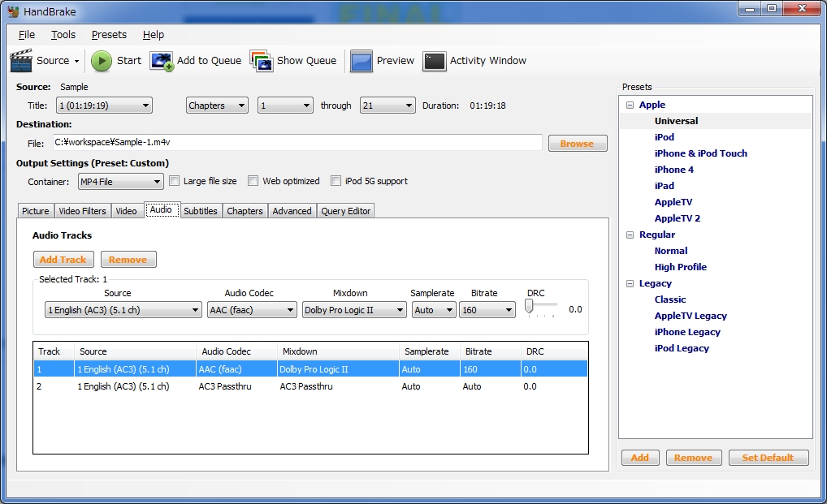Select the iPad preset

[x=665, y=186]
